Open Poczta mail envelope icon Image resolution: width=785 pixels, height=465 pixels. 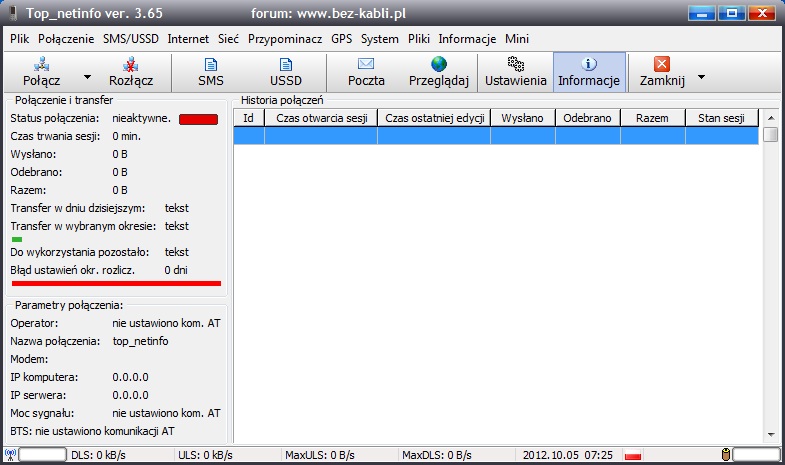(366, 64)
